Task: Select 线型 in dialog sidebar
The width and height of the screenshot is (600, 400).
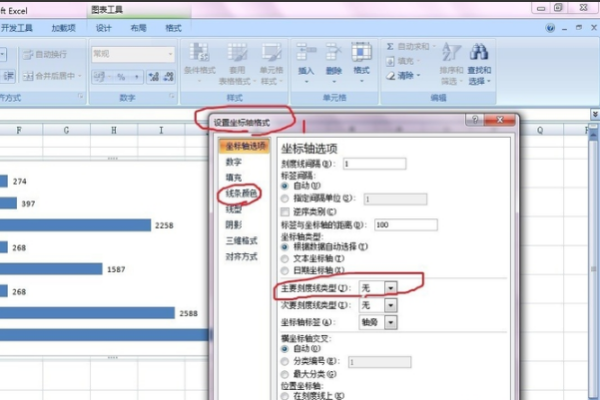Action: click(234, 209)
